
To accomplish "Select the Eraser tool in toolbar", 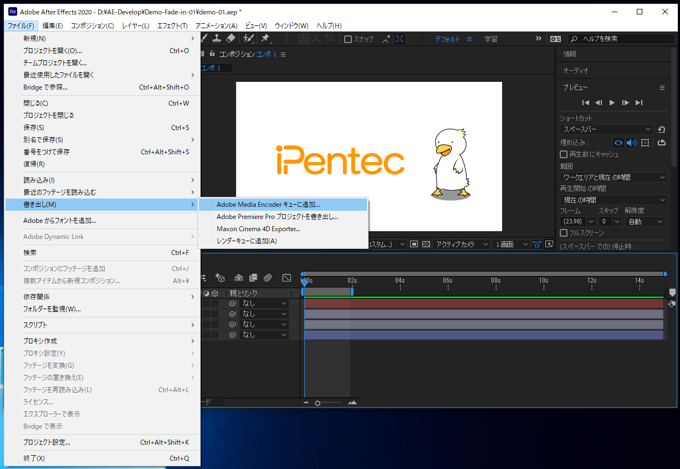I will coord(231,39).
